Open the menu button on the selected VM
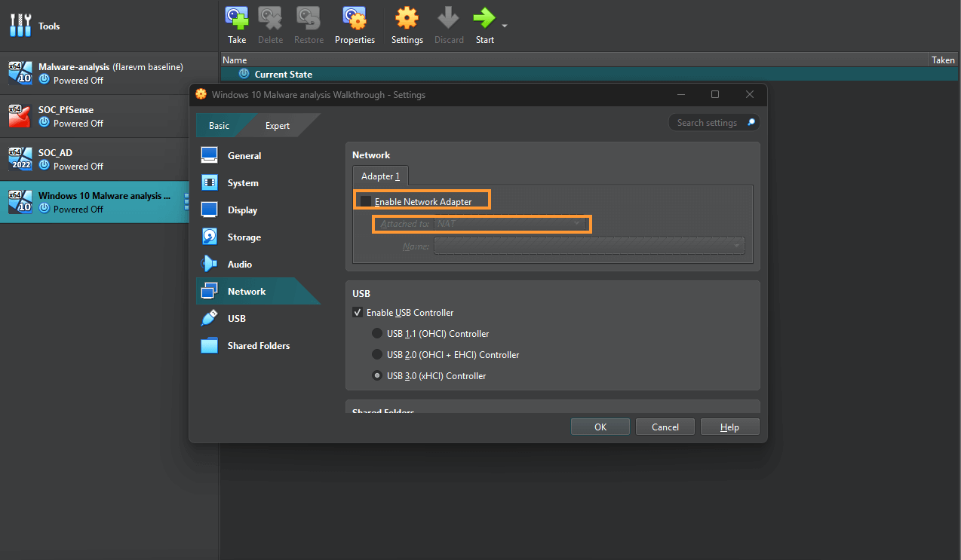 point(186,201)
